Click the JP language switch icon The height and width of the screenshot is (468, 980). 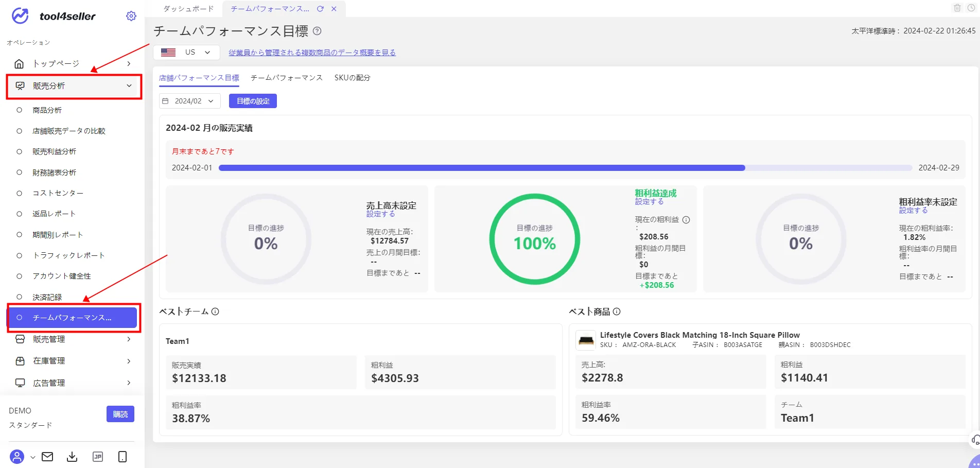tap(98, 457)
